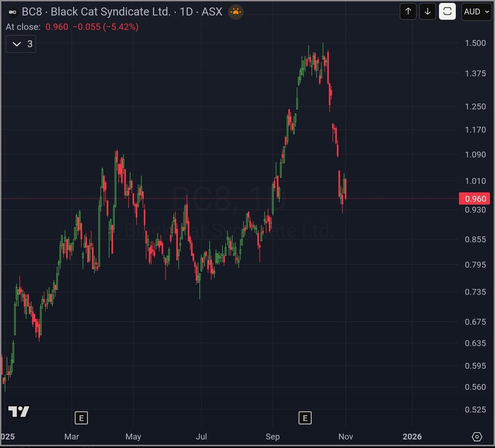Click the 0.960 current price label

pyautogui.click(x=476, y=199)
